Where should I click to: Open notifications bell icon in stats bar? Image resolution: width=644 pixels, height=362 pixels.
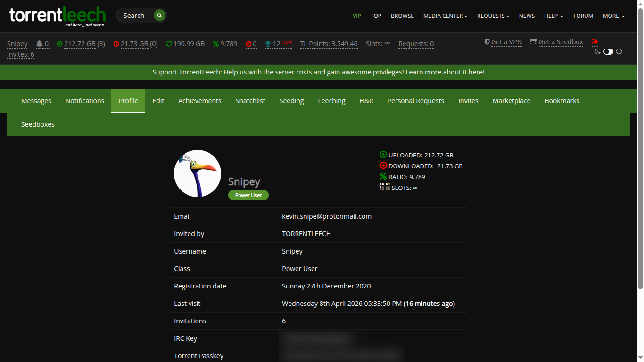tap(40, 44)
